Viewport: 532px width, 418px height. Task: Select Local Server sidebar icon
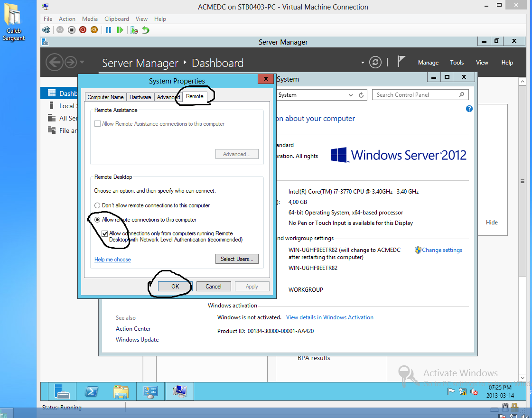pyautogui.click(x=52, y=105)
